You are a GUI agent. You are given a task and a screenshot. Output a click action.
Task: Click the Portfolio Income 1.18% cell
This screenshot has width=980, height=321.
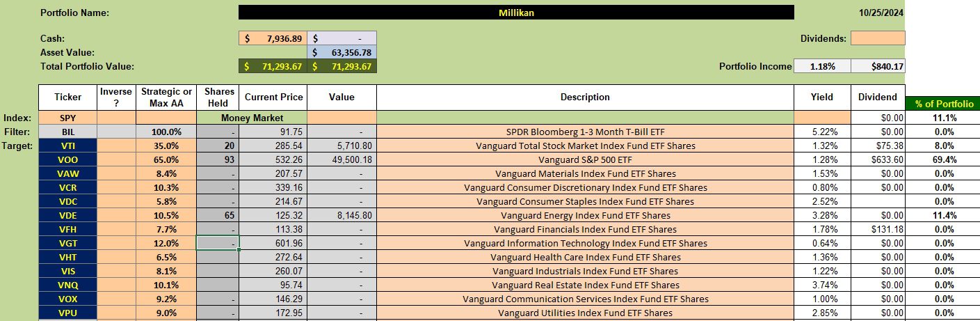click(821, 66)
